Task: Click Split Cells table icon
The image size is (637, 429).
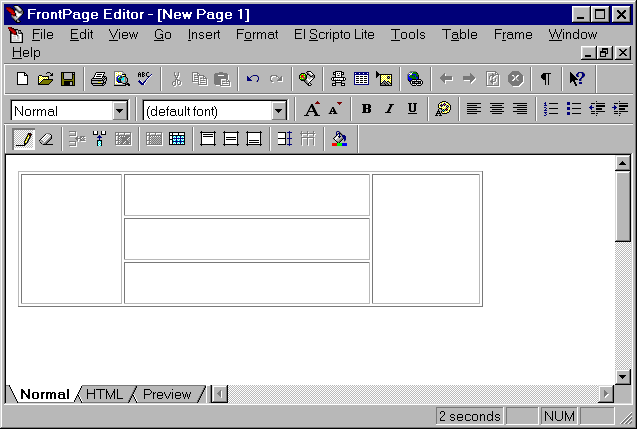Action: coord(177,139)
